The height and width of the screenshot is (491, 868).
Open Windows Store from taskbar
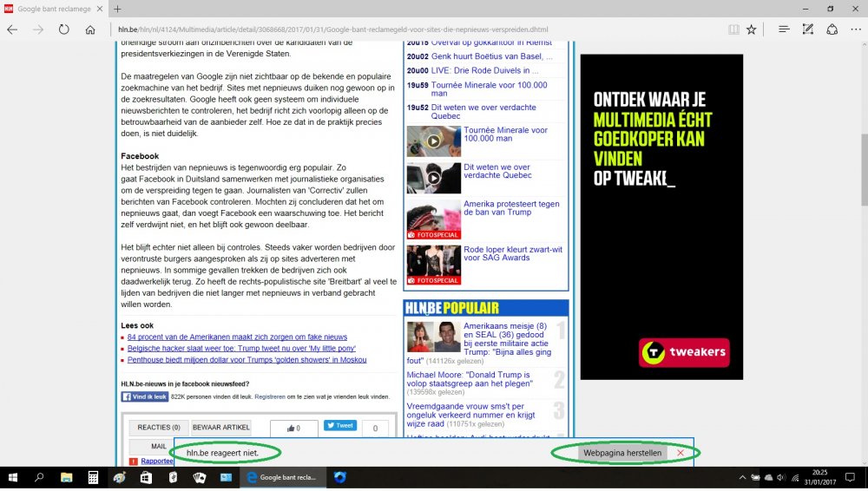coord(146,478)
